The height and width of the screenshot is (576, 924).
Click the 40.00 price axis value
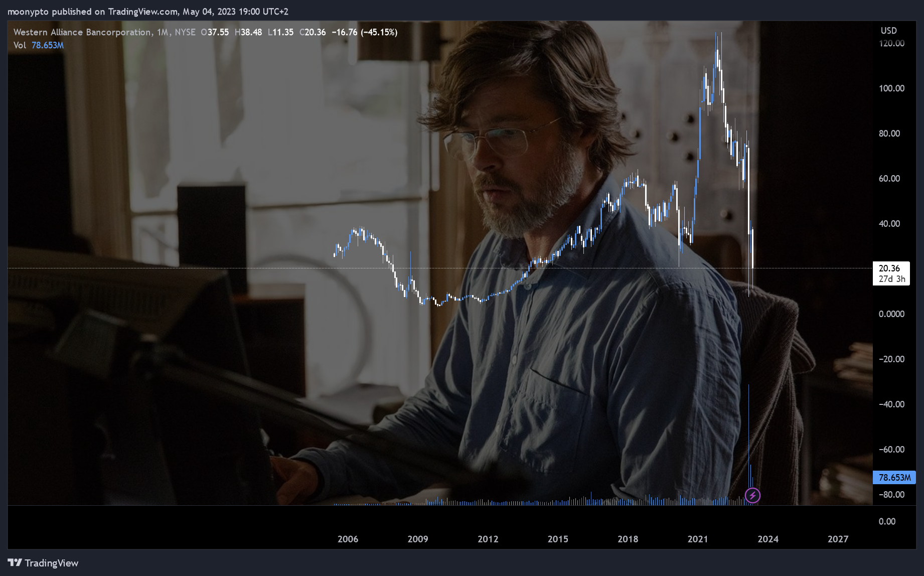pyautogui.click(x=889, y=224)
